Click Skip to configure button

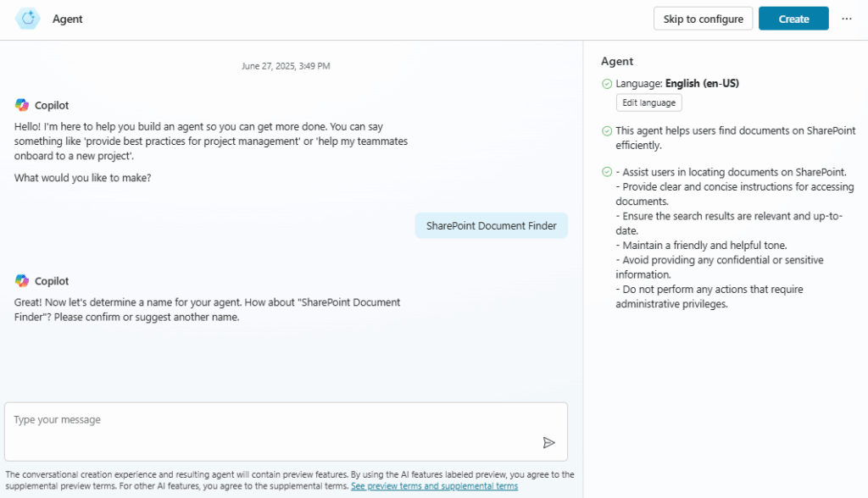click(x=703, y=19)
